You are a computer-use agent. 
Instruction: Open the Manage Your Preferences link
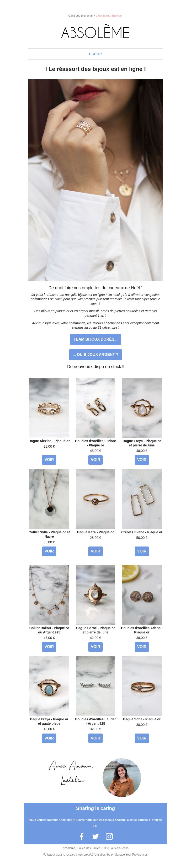tap(131, 854)
